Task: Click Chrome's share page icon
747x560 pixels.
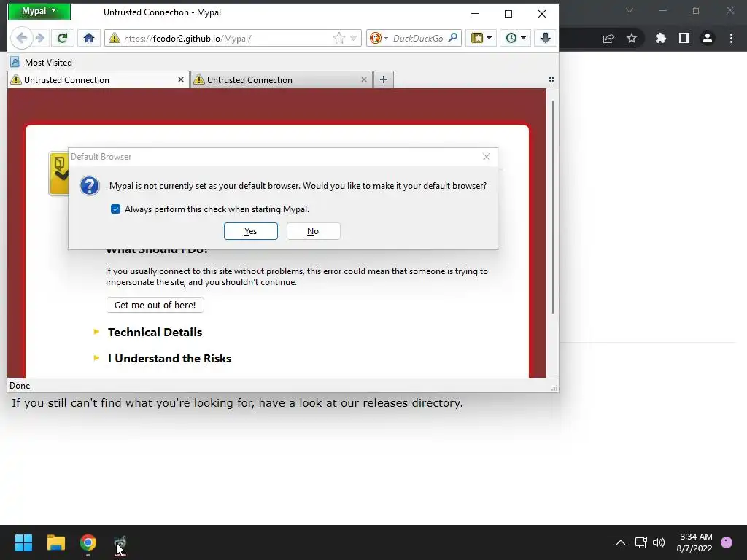Action: click(608, 38)
